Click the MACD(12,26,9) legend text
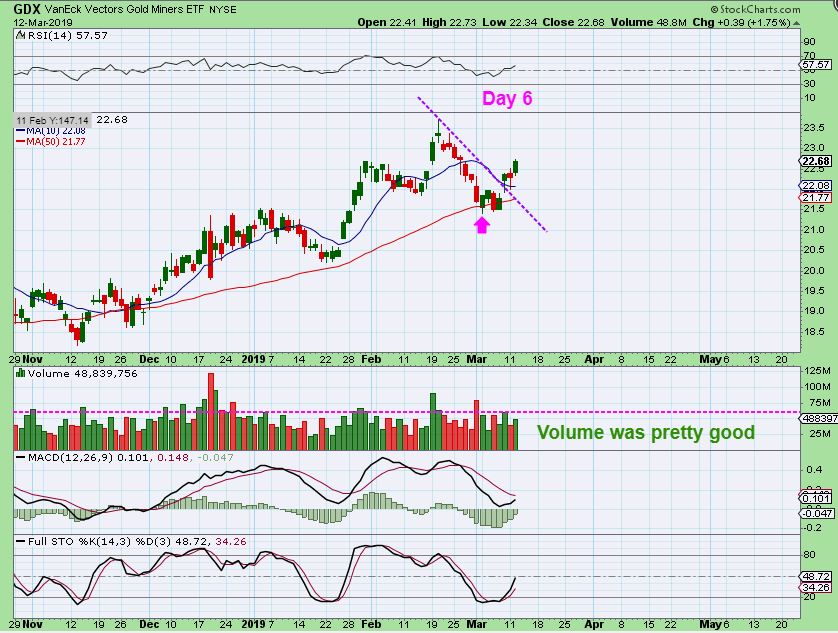The height and width of the screenshot is (633, 838). point(71,458)
